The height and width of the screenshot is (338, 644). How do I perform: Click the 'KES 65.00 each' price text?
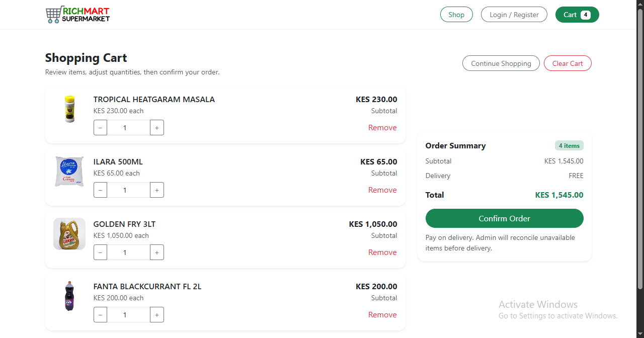click(x=117, y=174)
